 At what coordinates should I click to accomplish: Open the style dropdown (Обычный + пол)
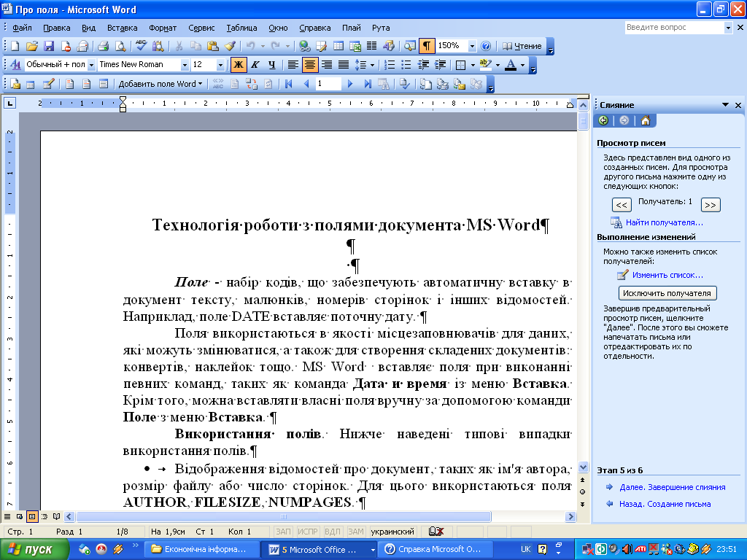click(x=91, y=65)
